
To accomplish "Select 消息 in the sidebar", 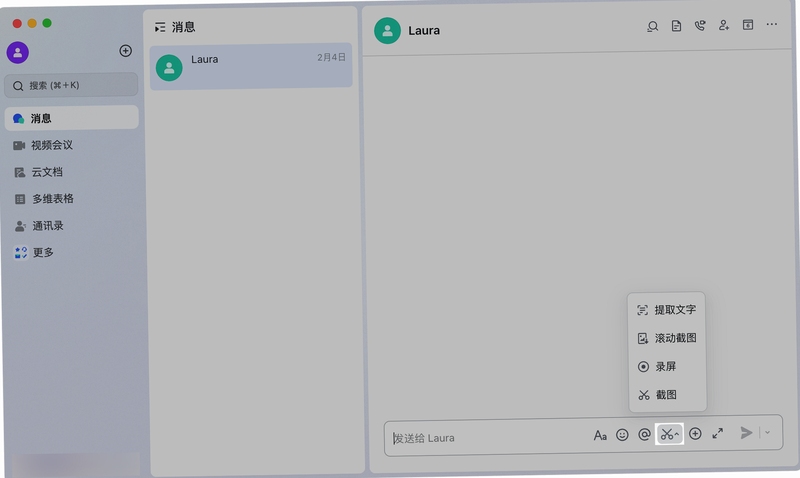I will point(71,118).
